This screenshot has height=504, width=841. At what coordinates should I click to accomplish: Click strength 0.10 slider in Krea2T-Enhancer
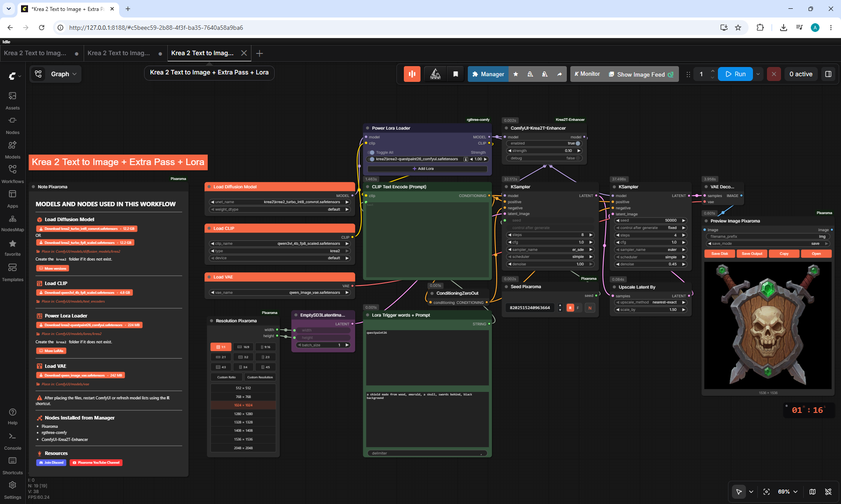544,151
